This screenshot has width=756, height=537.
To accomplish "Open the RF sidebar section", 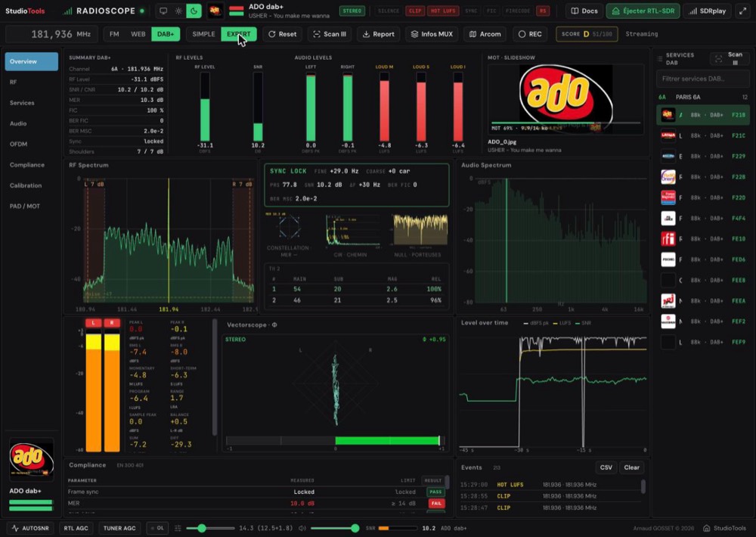I will tap(31, 82).
